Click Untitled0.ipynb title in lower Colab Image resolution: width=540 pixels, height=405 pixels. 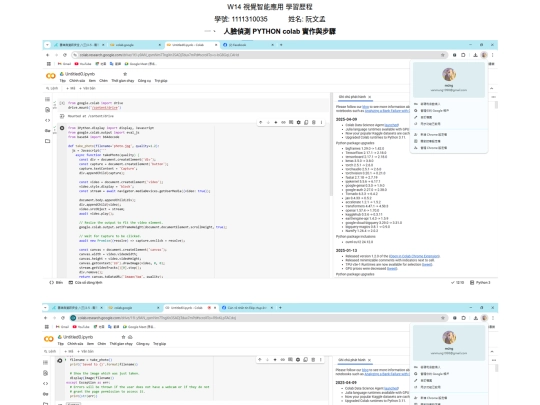(x=78, y=337)
